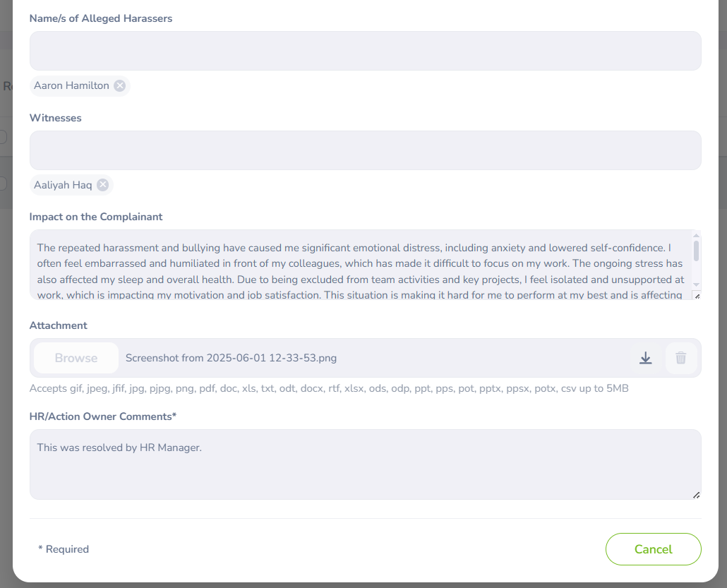
Task: Click the Impact textarea scrollbar thumb
Action: tap(697, 251)
